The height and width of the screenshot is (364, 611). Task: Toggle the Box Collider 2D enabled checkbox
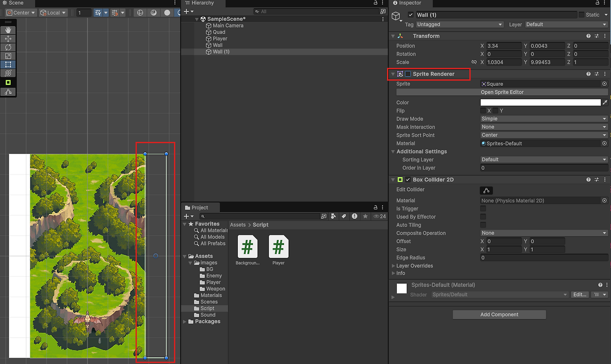(408, 180)
